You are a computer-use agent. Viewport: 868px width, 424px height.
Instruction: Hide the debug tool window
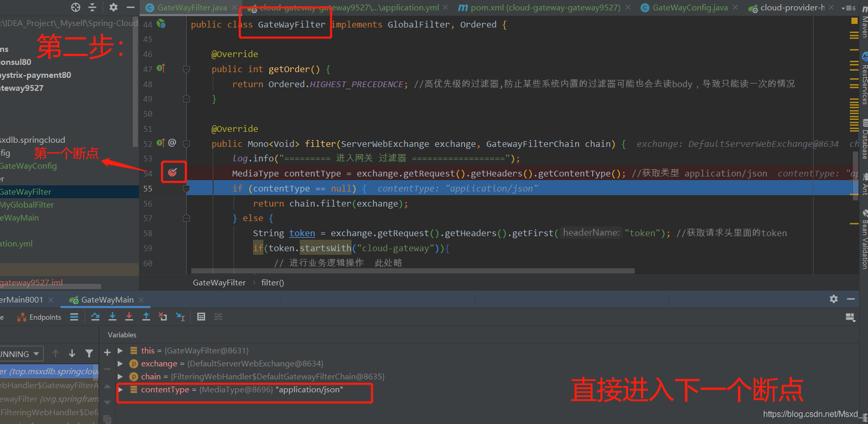pos(851,299)
